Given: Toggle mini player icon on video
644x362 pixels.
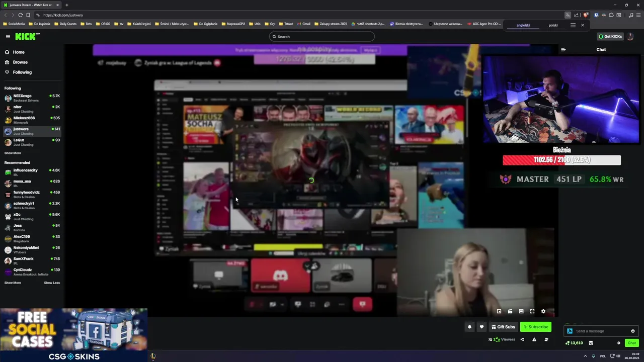Looking at the screenshot, I should point(499,311).
